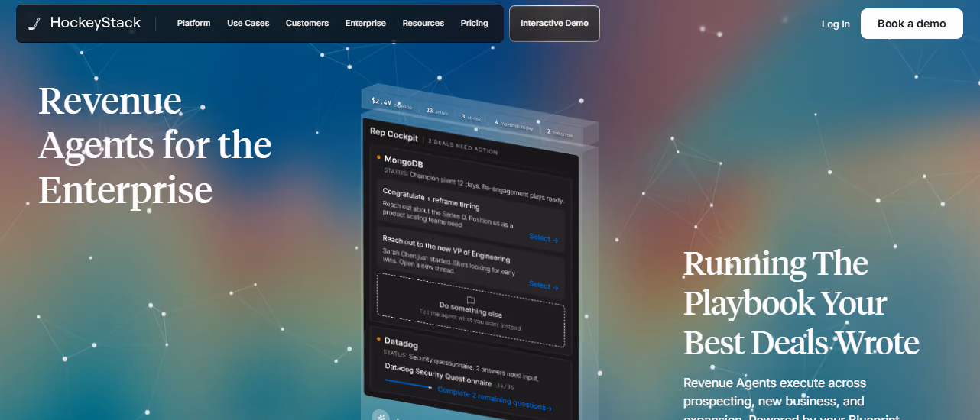Click the 2 tomorrow stat
This screenshot has width=980, height=420.
click(x=560, y=133)
